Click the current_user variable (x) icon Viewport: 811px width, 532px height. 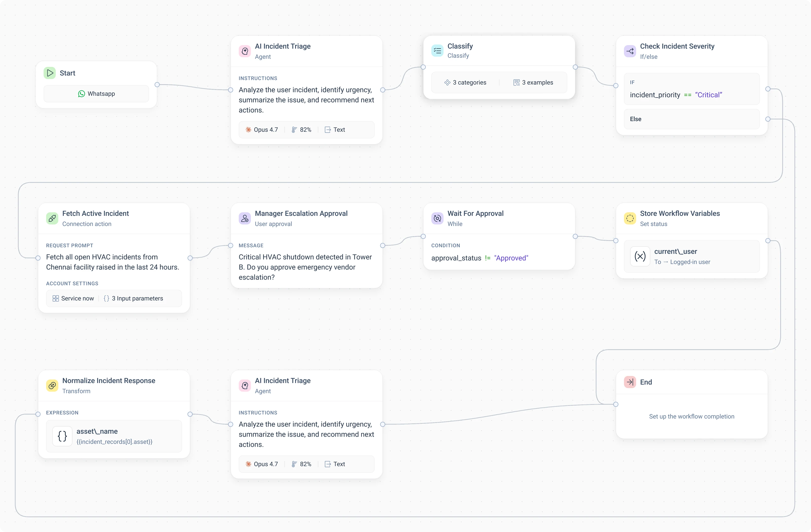pyautogui.click(x=640, y=256)
